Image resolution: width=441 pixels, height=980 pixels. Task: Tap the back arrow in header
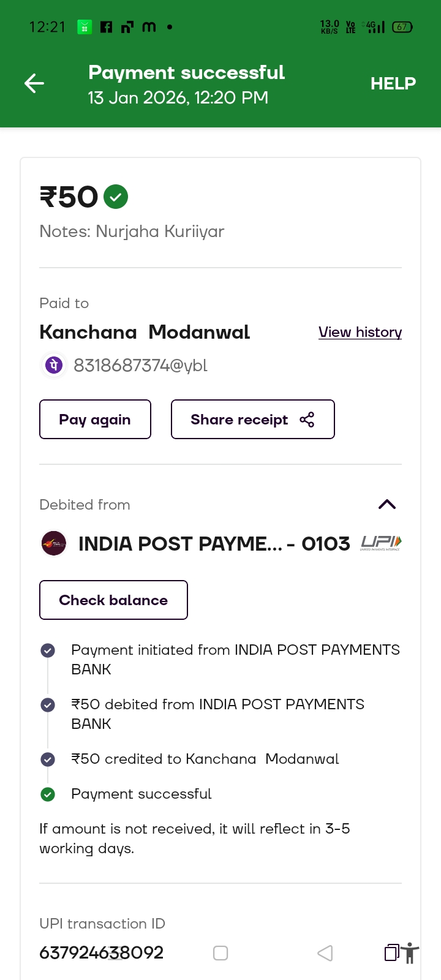(34, 83)
